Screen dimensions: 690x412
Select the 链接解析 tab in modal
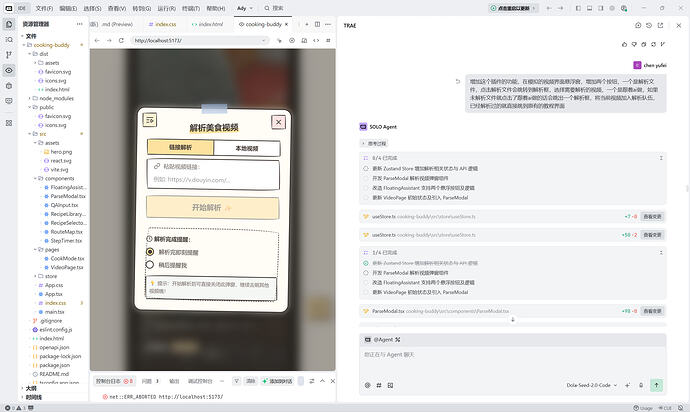pyautogui.click(x=180, y=147)
